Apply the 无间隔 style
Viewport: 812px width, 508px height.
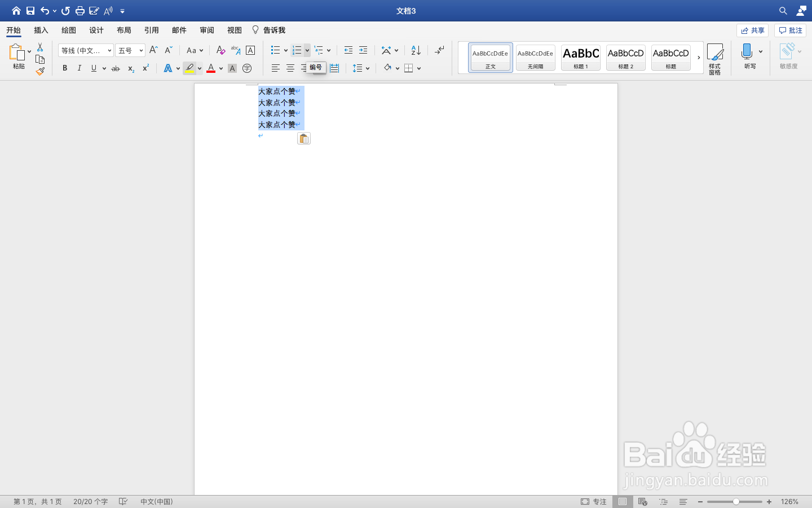click(x=536, y=58)
